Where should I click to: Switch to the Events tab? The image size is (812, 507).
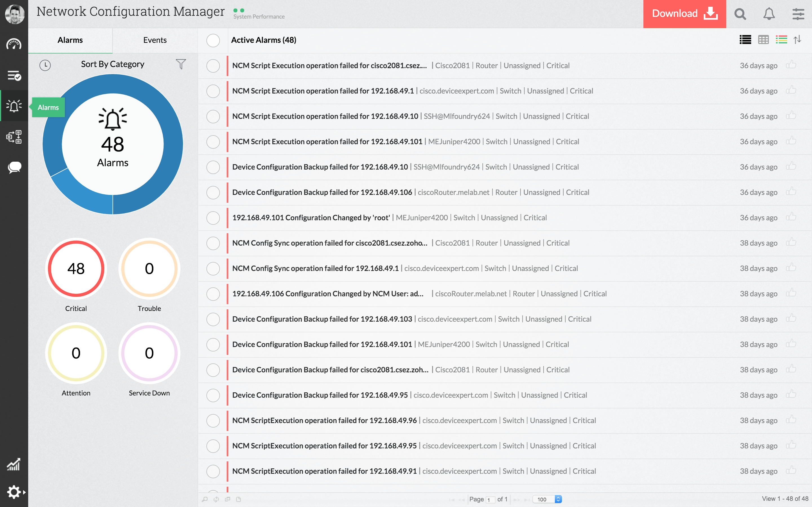pyautogui.click(x=155, y=40)
